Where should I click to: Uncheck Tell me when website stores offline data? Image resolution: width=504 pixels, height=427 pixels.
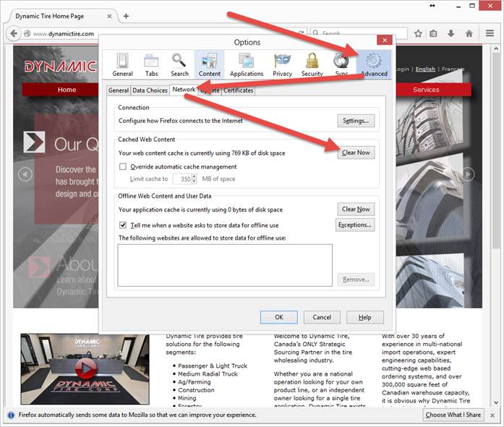(123, 225)
